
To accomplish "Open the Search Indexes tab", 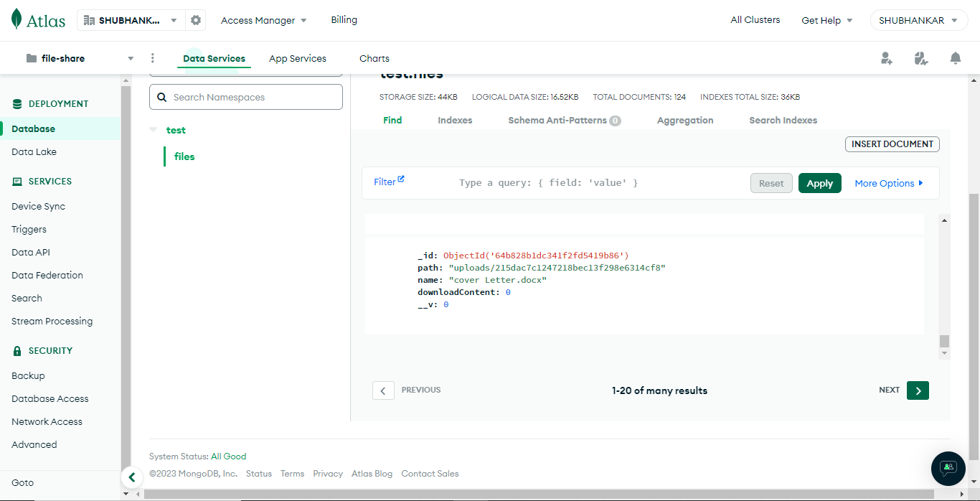I will point(783,120).
